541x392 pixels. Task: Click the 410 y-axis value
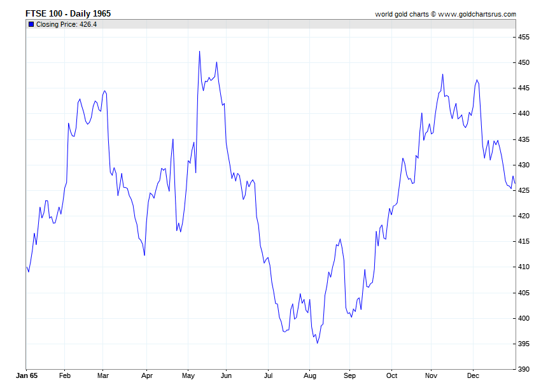(524, 267)
